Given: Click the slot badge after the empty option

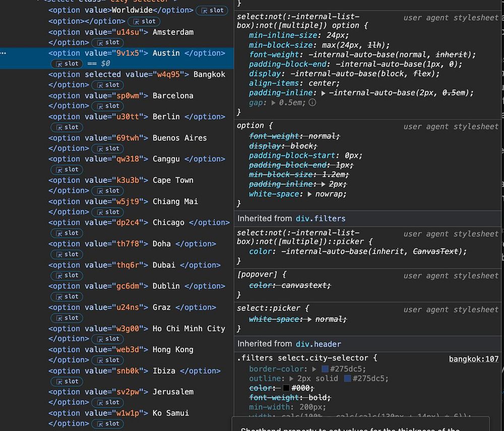Looking at the screenshot, I should (144, 22).
